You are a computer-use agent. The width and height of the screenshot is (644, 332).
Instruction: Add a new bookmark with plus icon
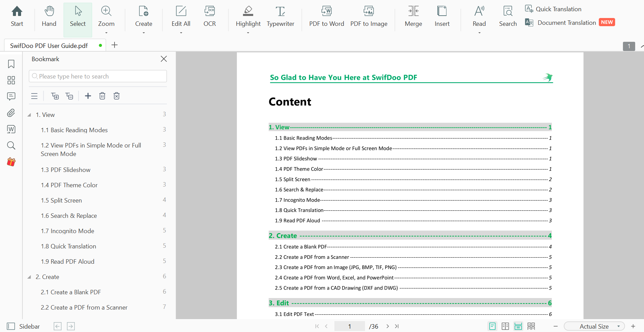88,96
